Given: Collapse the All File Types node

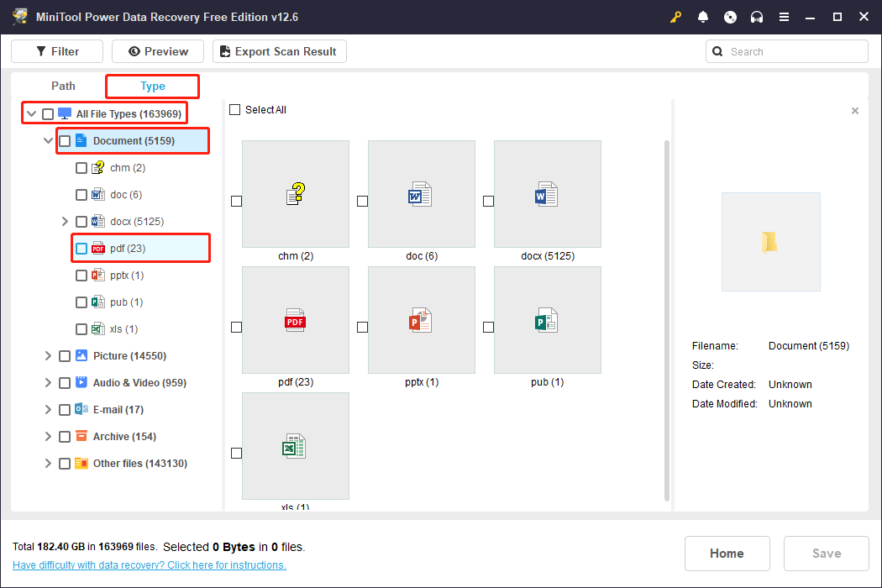Looking at the screenshot, I should [x=31, y=113].
